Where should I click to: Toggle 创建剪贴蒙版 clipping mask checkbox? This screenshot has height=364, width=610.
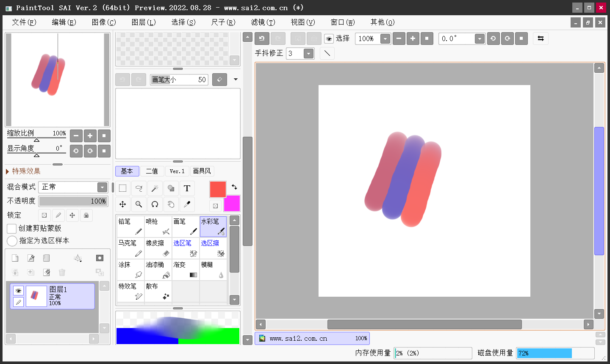(12, 229)
